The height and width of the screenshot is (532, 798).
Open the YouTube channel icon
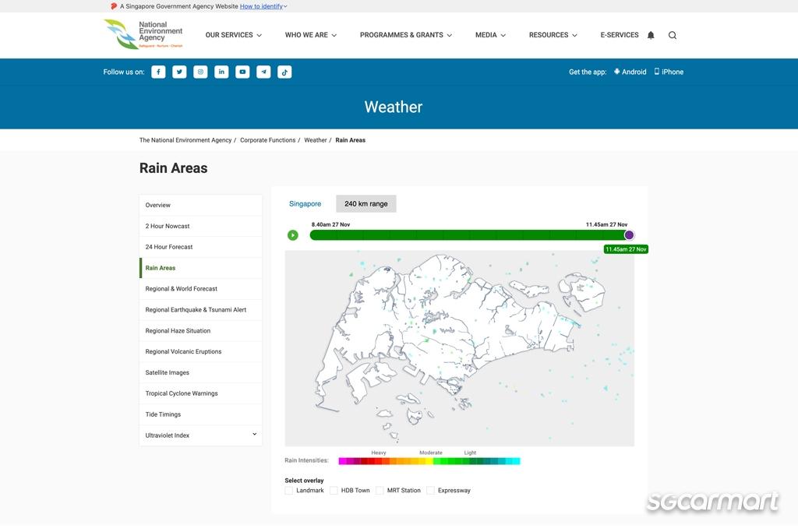pos(242,72)
